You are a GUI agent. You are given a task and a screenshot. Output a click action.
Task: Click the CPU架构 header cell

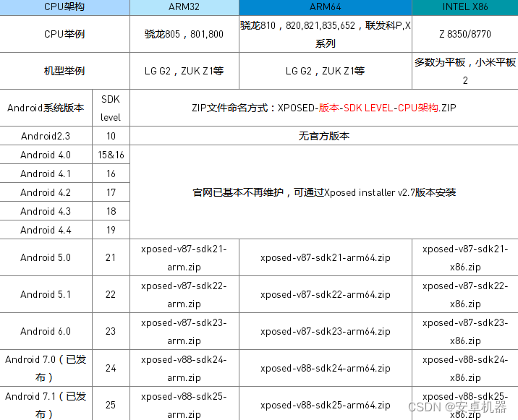(x=64, y=7)
